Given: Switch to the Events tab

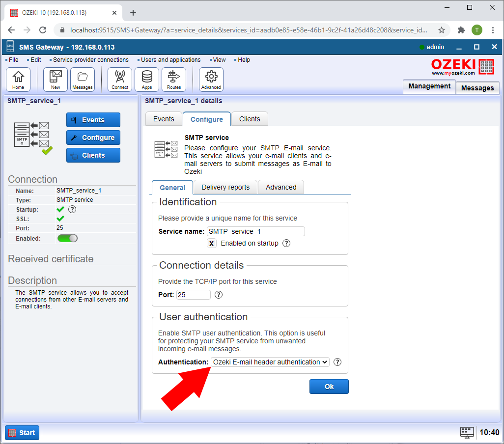Looking at the screenshot, I should coord(164,119).
